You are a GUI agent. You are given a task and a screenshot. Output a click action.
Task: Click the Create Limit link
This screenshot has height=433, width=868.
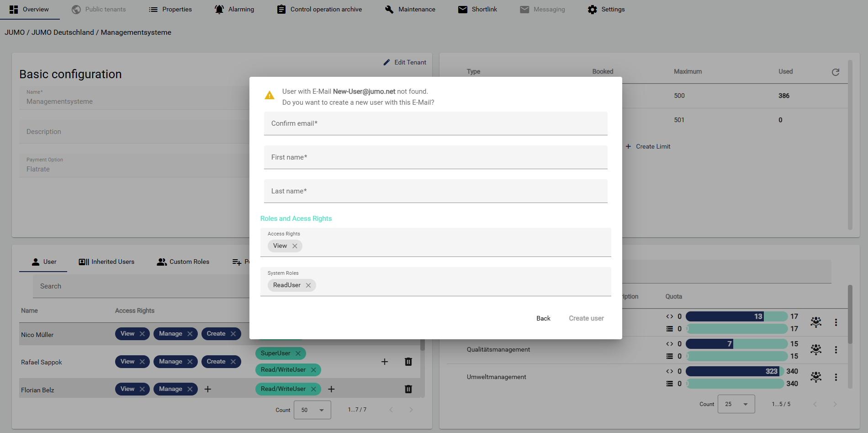coord(648,147)
